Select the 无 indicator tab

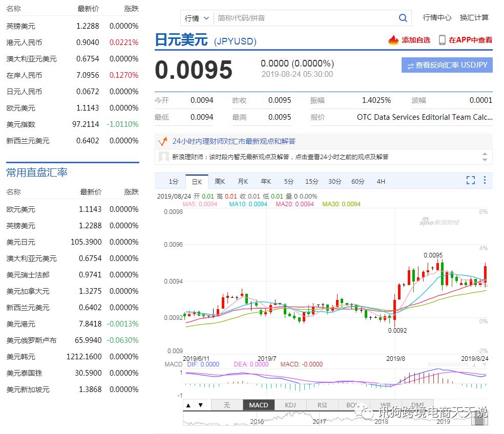tap(226, 405)
